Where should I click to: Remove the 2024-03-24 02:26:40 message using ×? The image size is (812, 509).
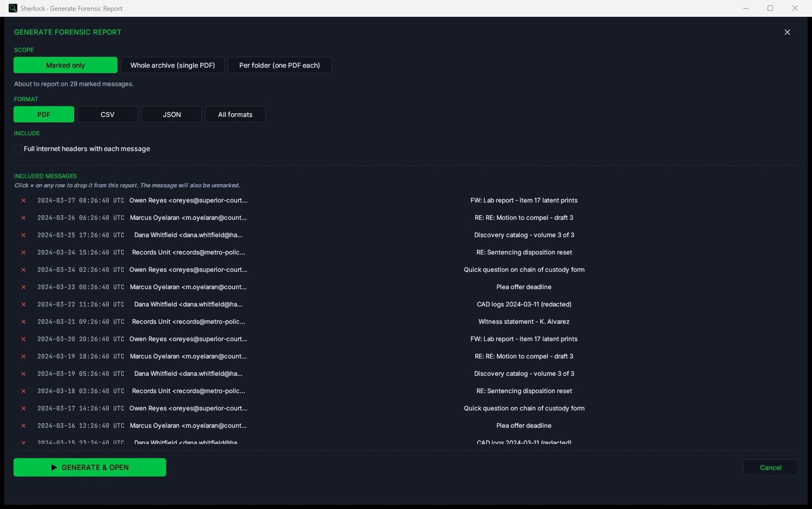tap(23, 270)
